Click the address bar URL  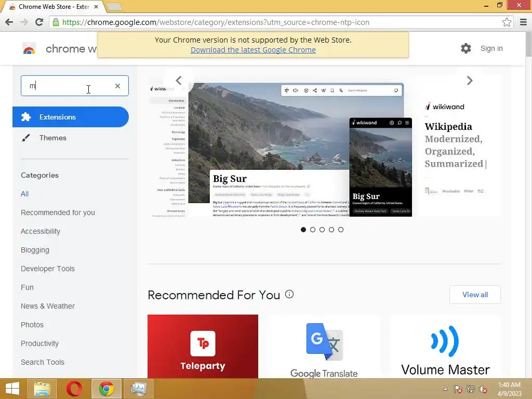point(216,22)
